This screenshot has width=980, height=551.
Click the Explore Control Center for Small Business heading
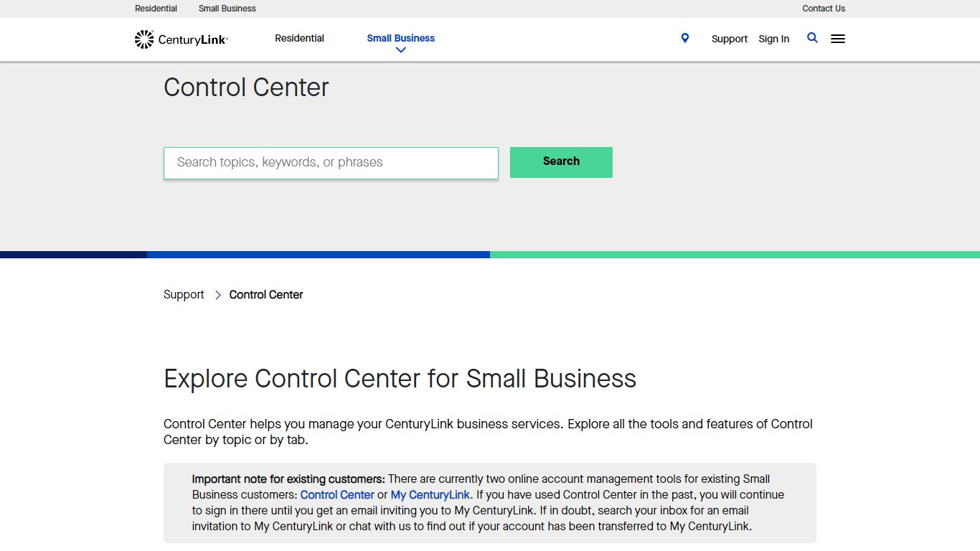400,379
